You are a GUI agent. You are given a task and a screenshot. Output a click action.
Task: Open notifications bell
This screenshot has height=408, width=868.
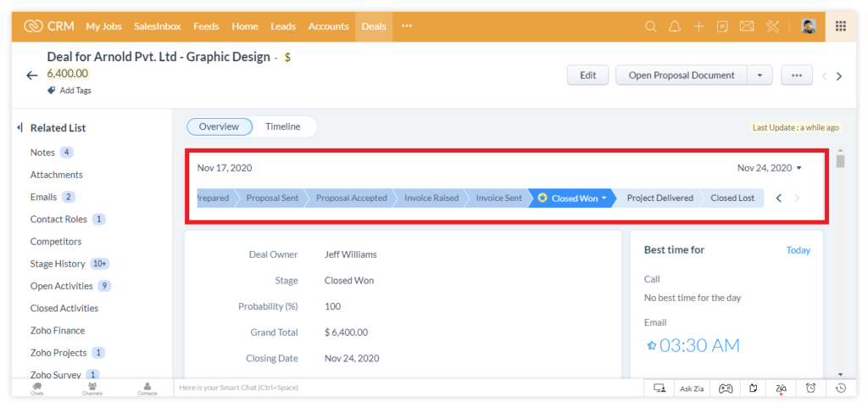point(675,26)
